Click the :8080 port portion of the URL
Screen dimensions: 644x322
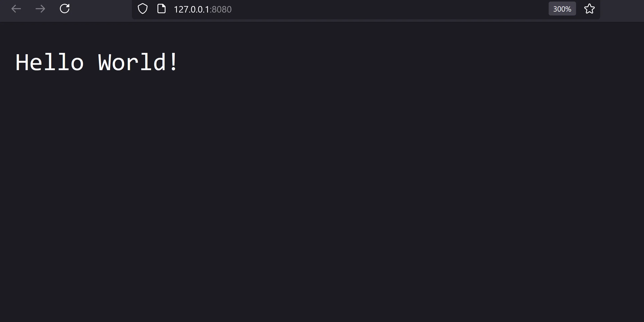click(220, 9)
